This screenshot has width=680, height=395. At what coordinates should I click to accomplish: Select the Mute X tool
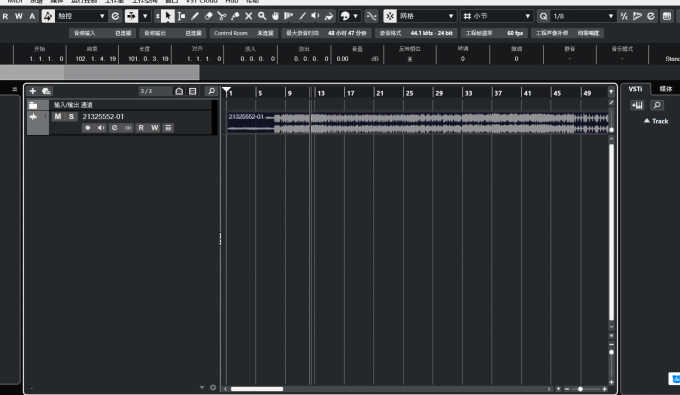point(248,16)
